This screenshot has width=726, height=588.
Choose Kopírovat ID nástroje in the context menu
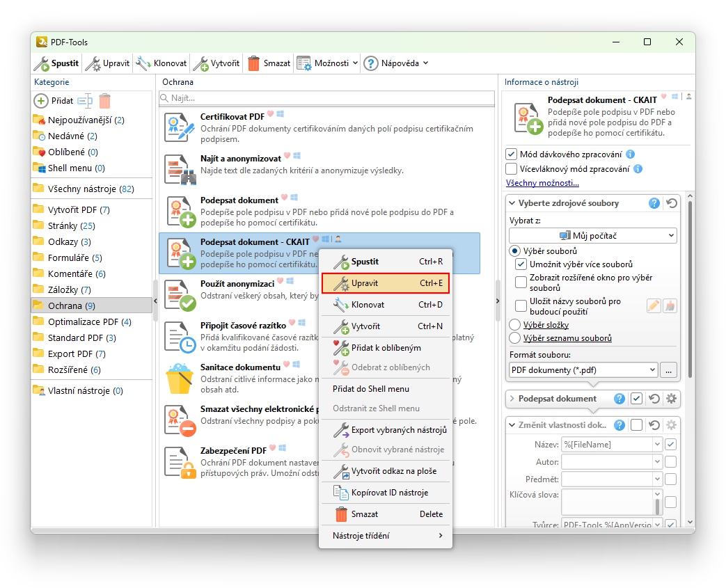386,493
